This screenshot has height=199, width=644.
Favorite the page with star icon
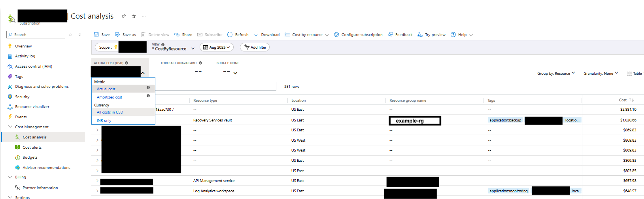click(134, 16)
